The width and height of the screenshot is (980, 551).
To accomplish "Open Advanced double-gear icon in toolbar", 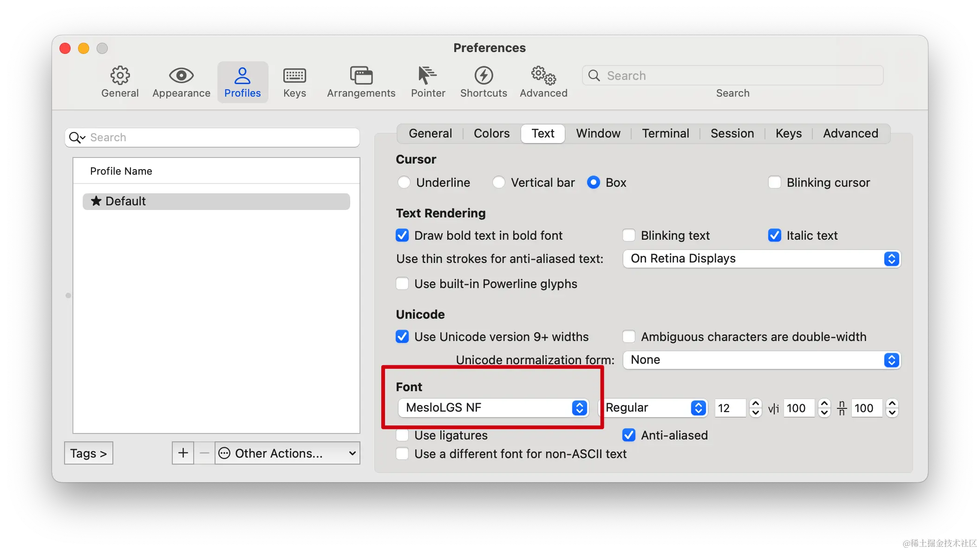I will click(543, 75).
